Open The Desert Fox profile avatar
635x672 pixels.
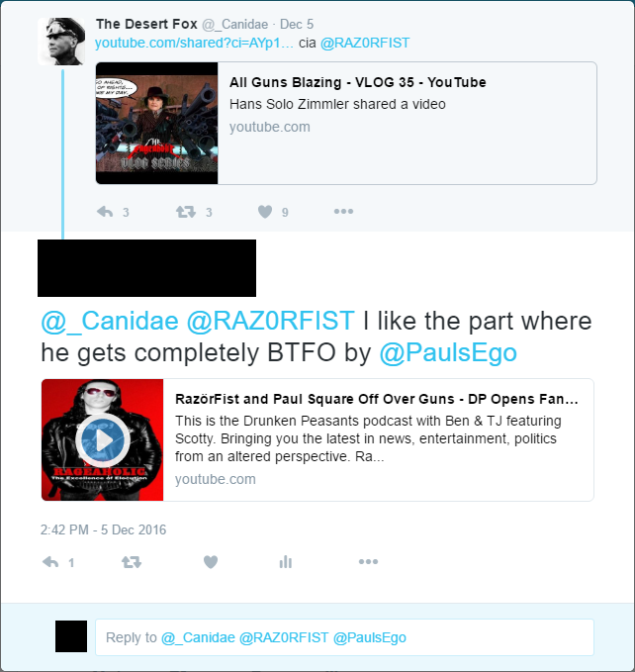(x=61, y=42)
